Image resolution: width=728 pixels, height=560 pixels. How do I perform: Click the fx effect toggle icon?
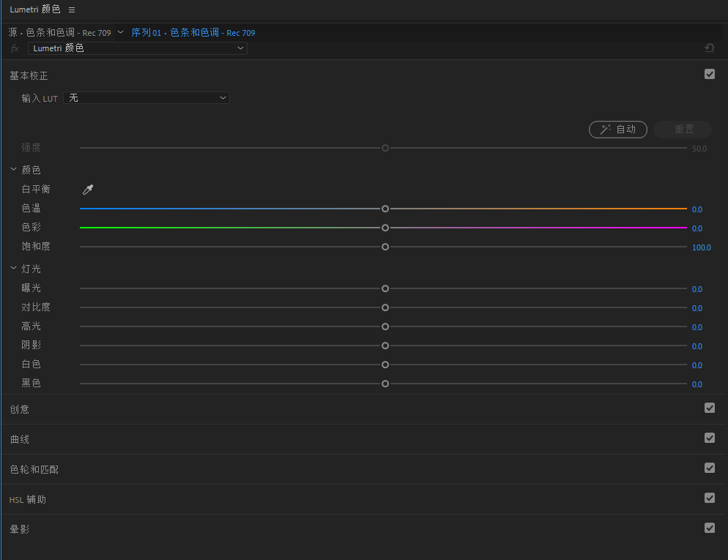click(x=15, y=48)
